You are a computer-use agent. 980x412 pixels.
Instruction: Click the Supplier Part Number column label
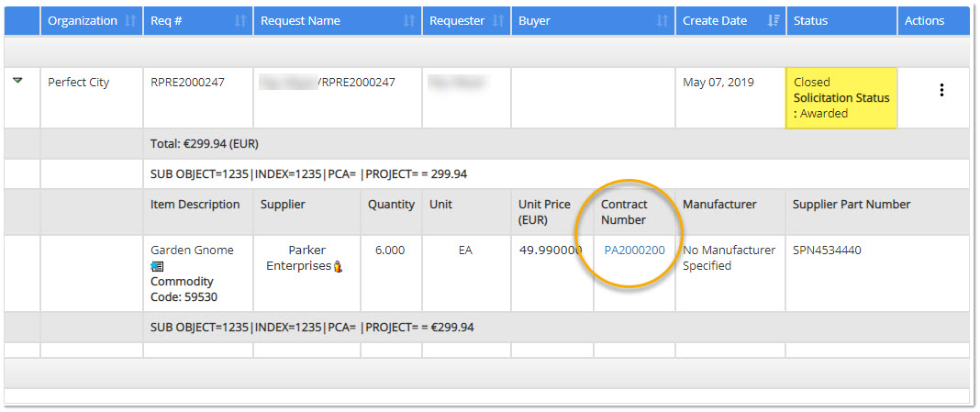tap(852, 205)
